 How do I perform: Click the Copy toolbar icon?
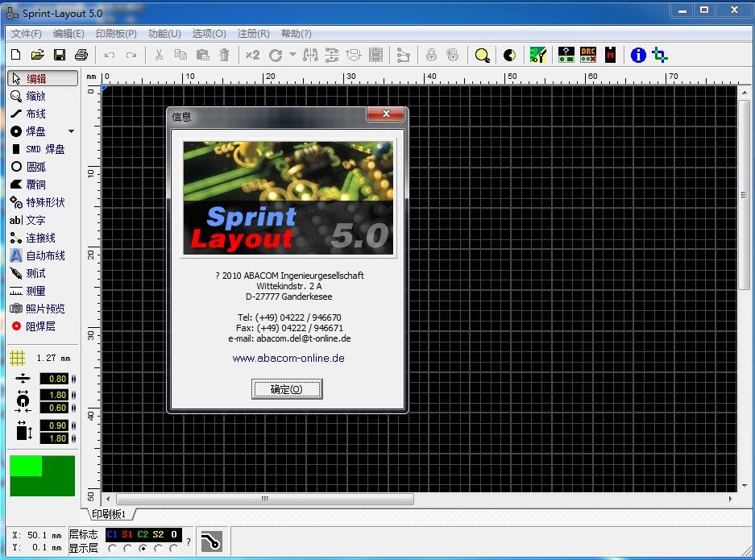pos(180,55)
